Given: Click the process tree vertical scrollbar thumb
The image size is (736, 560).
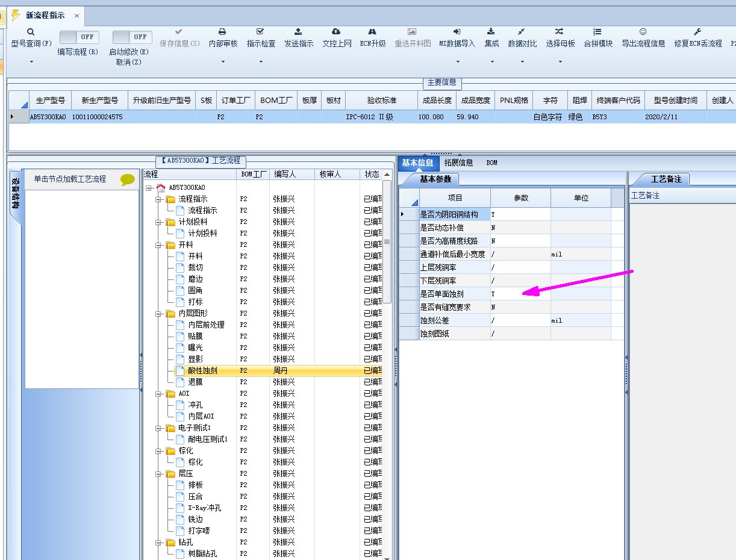Looking at the screenshot, I should [387, 241].
